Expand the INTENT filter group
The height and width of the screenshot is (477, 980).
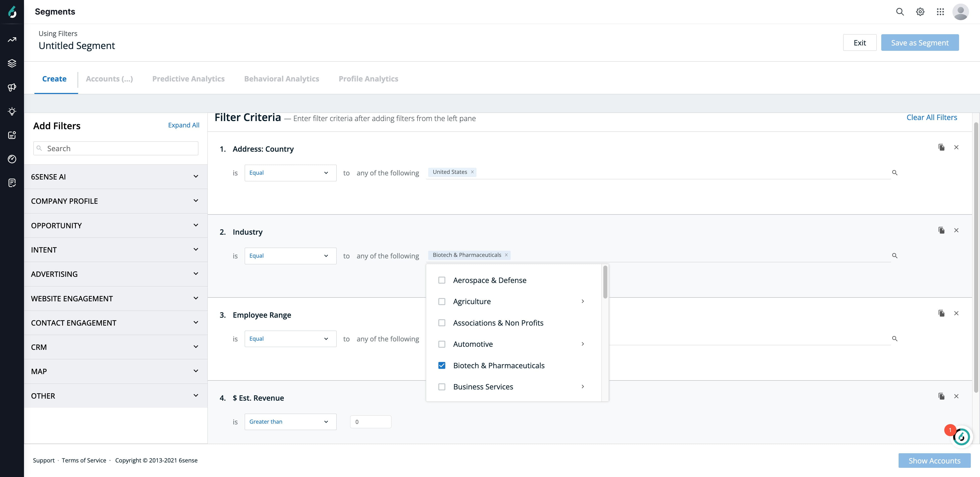(x=116, y=250)
